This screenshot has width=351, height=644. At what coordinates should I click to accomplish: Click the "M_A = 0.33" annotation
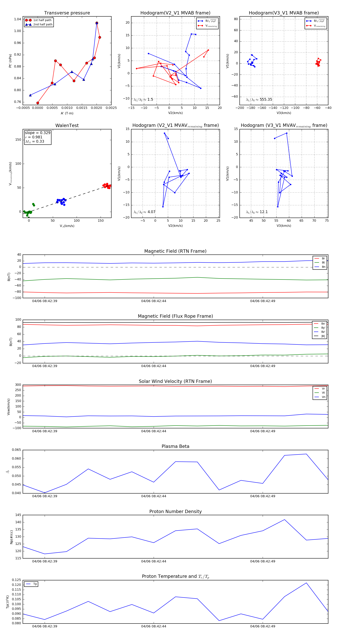[x=35, y=141]
